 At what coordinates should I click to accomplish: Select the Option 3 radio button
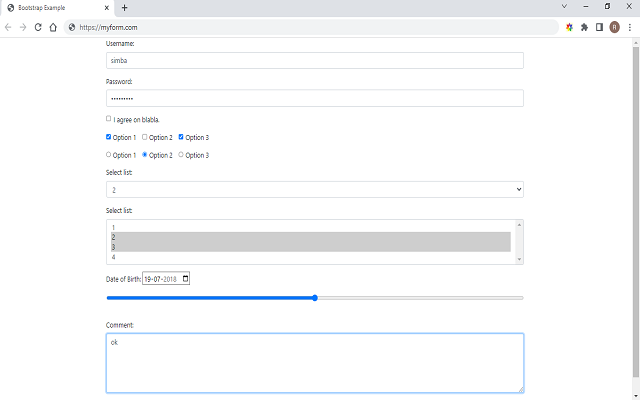coord(181,155)
